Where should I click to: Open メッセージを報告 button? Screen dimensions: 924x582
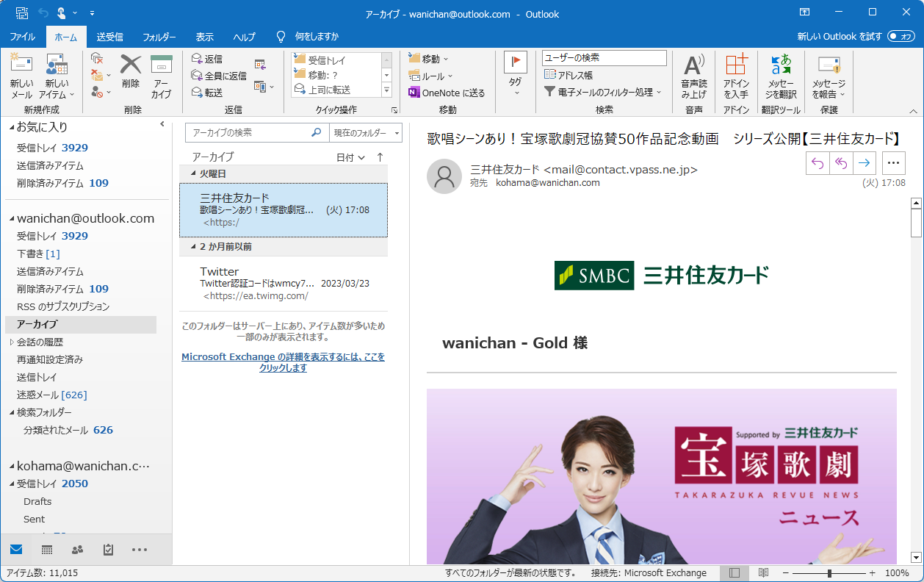(x=829, y=76)
